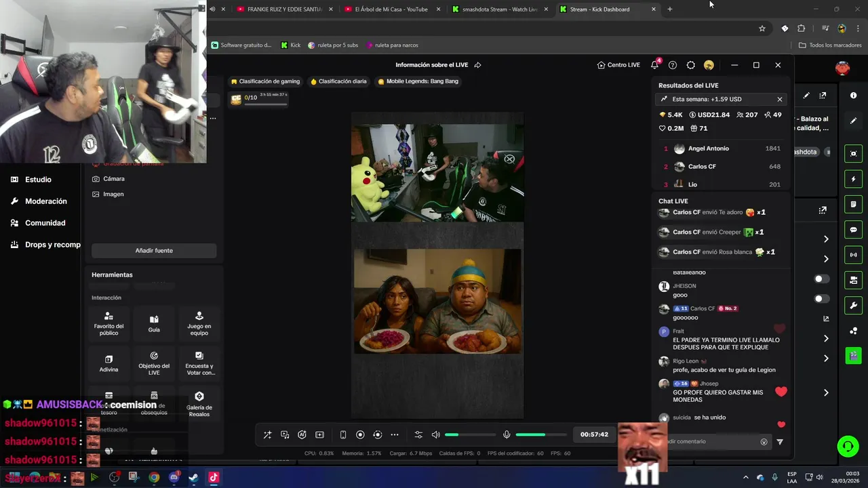Share LIVE info arrow icon
The height and width of the screenshot is (488, 868).
click(477, 65)
